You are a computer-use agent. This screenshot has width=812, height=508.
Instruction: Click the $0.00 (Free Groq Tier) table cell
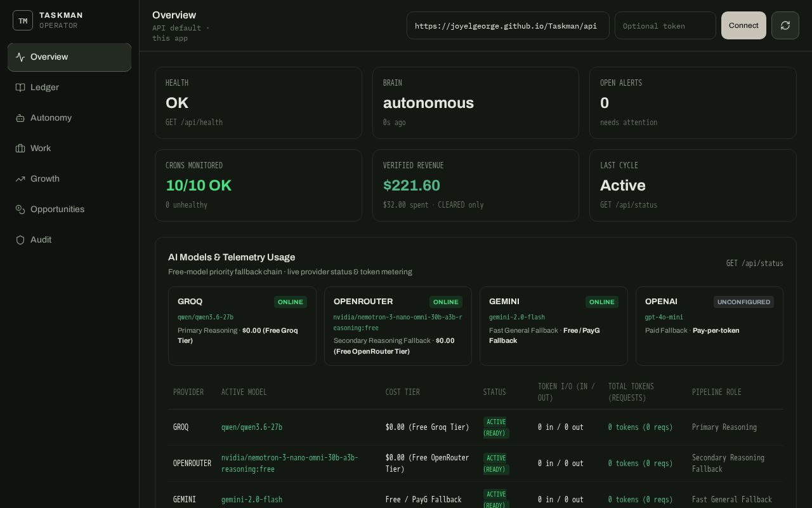[428, 427]
